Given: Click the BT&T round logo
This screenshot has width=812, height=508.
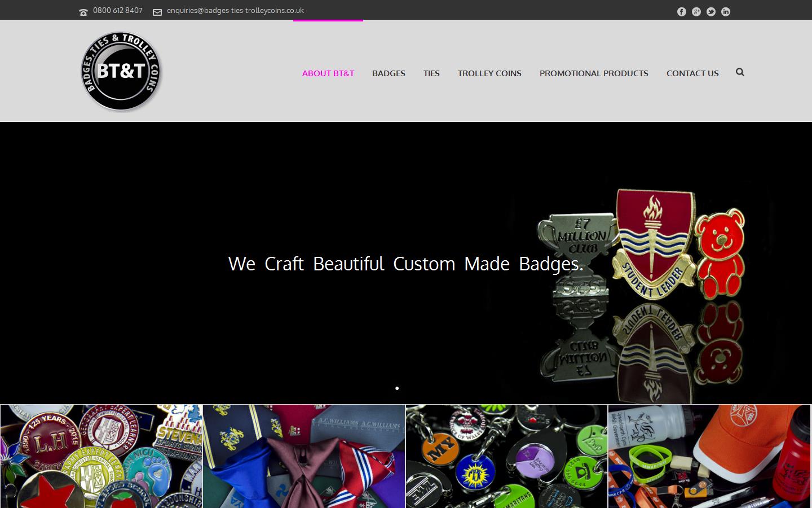Looking at the screenshot, I should pyautogui.click(x=121, y=71).
